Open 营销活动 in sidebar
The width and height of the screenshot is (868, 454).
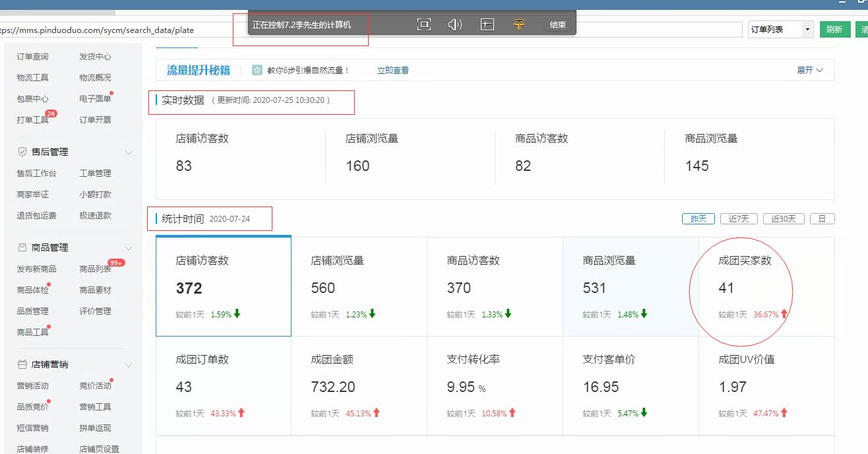click(32, 386)
